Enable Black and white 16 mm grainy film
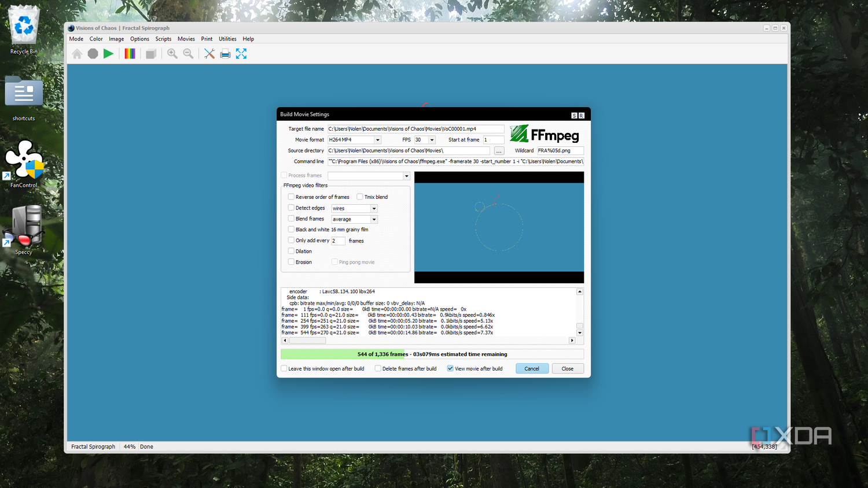 [291, 230]
